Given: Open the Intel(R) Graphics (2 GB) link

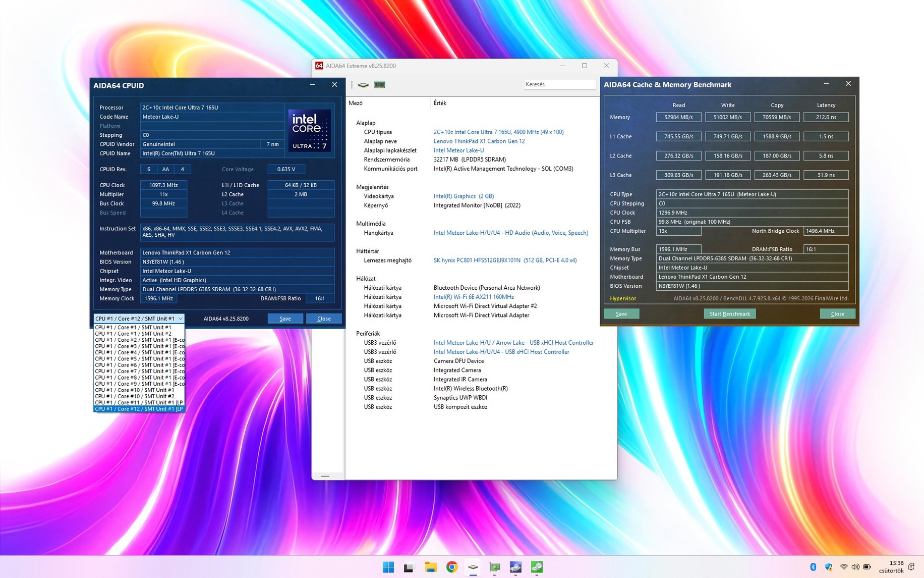Looking at the screenshot, I should click(464, 196).
